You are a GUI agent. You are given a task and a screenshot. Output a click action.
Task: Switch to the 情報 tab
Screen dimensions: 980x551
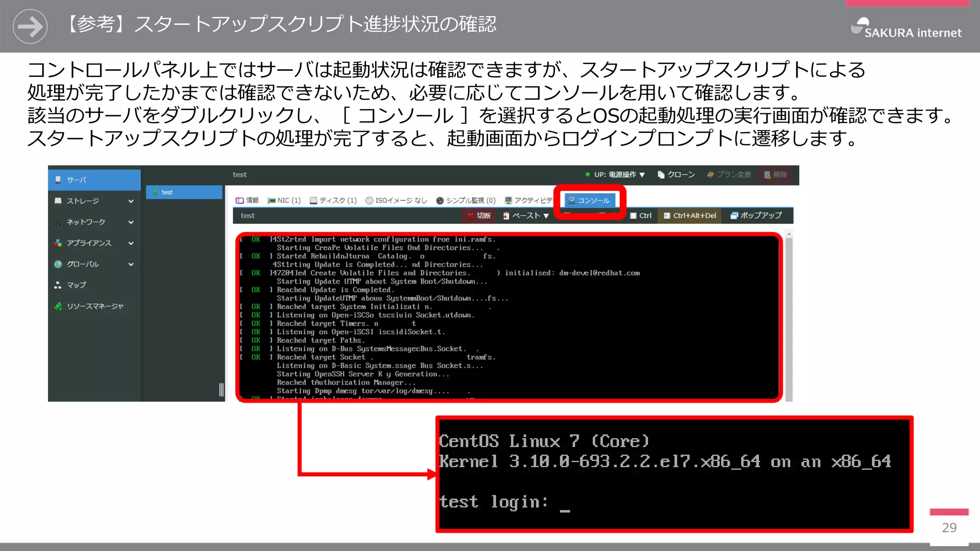pos(247,200)
